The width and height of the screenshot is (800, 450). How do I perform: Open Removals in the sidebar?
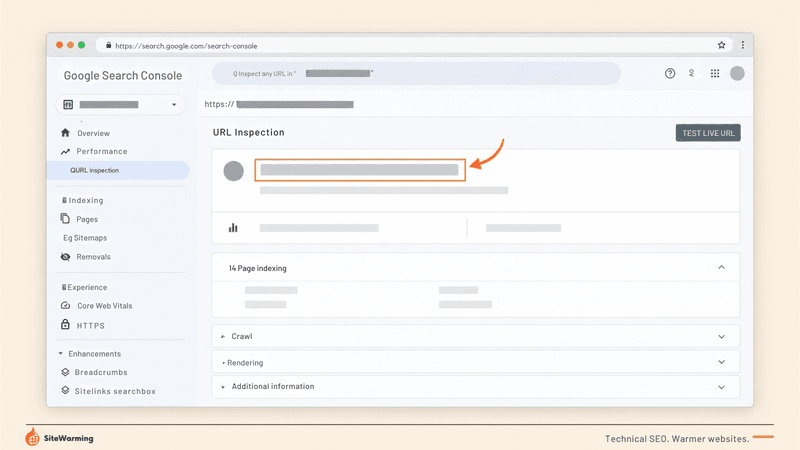pyautogui.click(x=93, y=257)
